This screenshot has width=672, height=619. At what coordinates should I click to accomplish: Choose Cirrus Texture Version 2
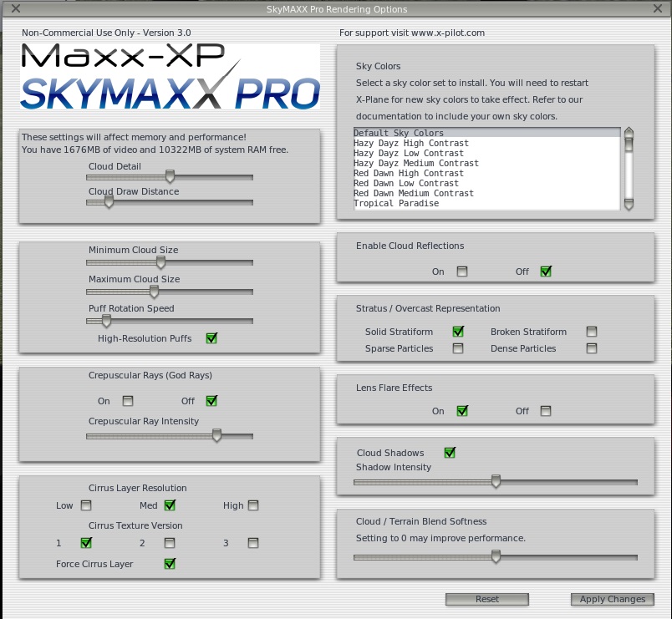170,543
